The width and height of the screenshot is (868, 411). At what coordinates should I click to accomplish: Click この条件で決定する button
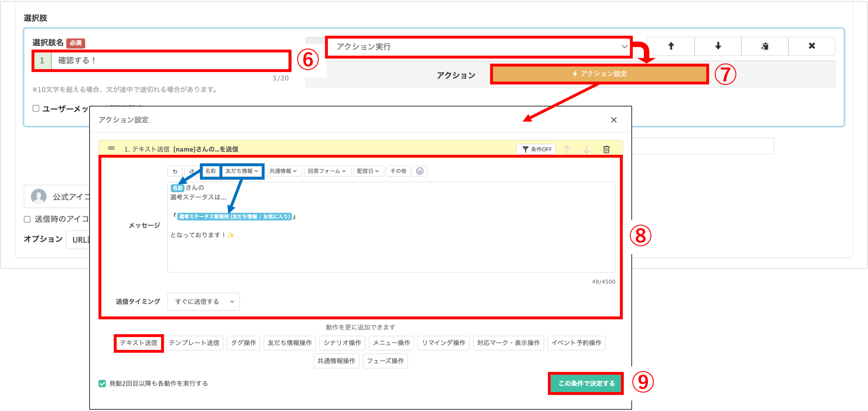[586, 383]
